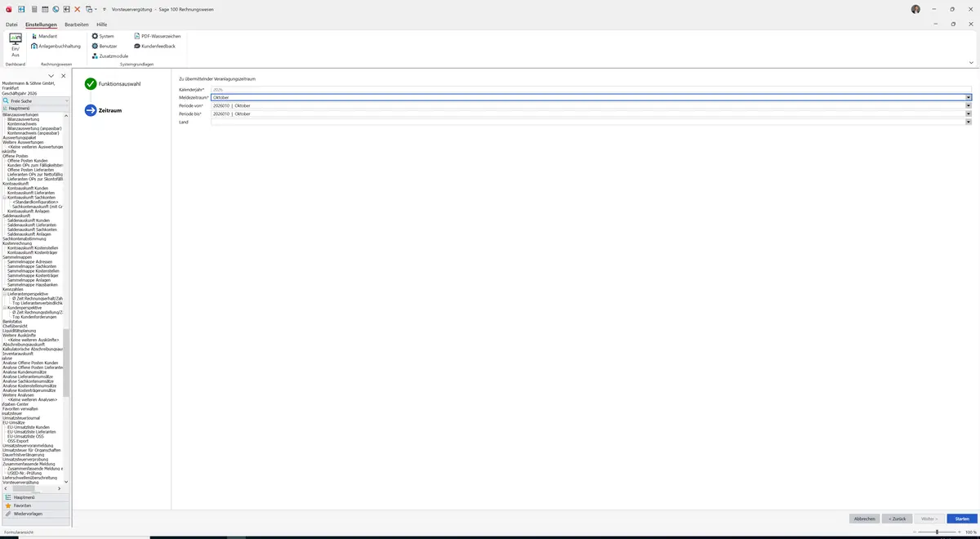Image resolution: width=980 pixels, height=539 pixels.
Task: Open PDF-Wasserzeichen settings
Action: (157, 36)
